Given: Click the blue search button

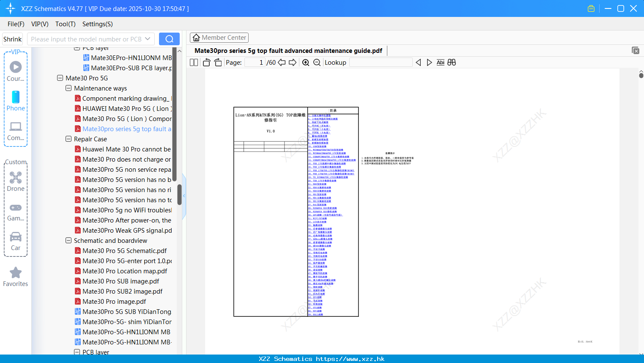Looking at the screenshot, I should (169, 39).
